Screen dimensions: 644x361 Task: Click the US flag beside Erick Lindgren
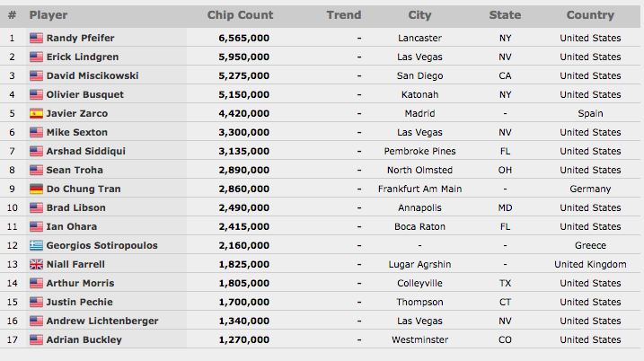point(36,57)
